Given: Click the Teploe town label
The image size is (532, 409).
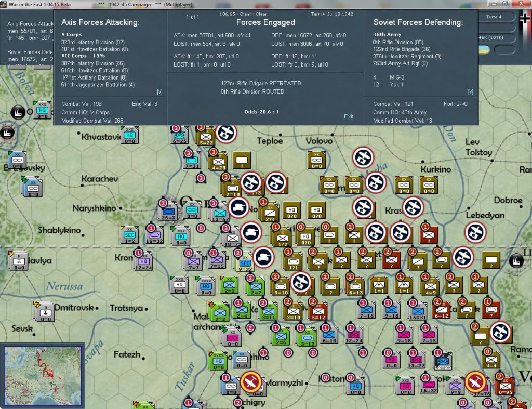Looking at the screenshot, I should tap(270, 140).
